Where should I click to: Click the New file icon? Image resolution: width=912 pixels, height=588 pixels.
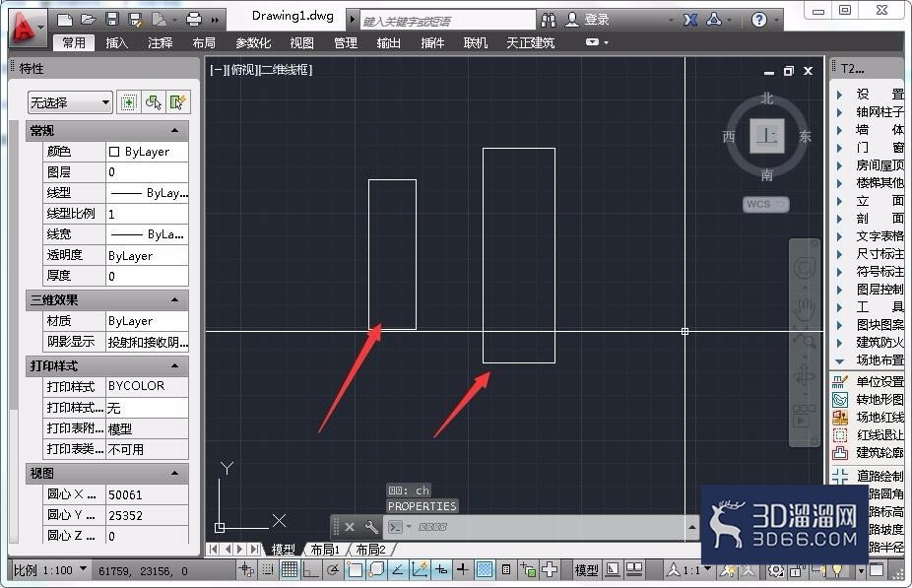click(65, 21)
